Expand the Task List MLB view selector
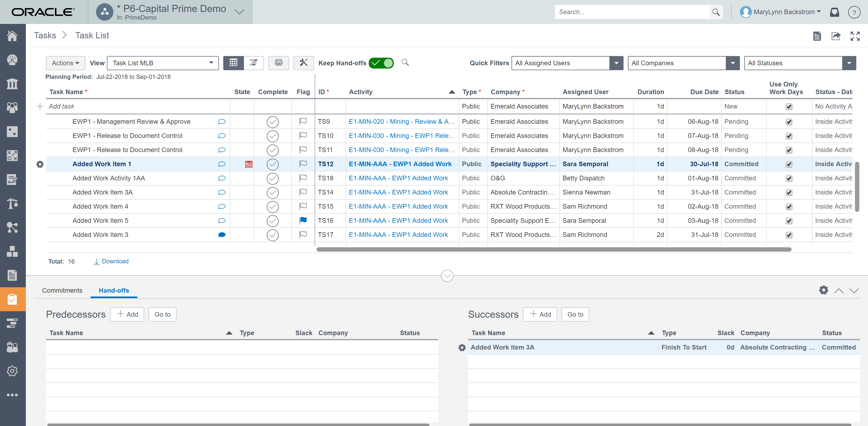 tap(211, 63)
